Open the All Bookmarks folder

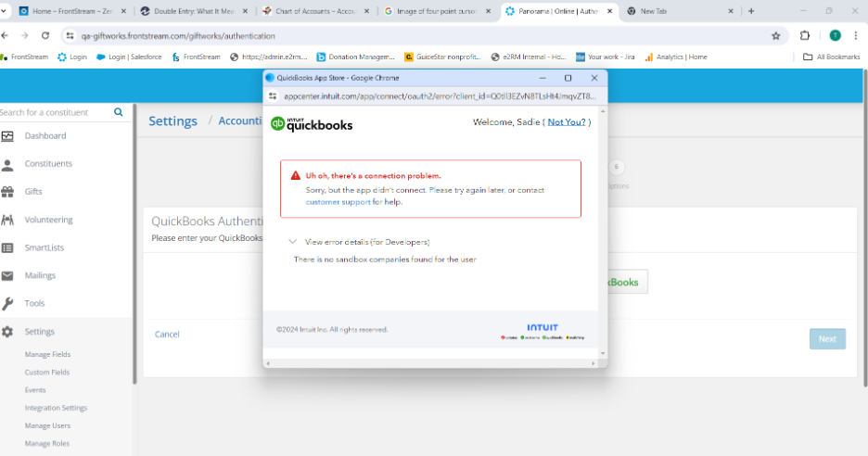(x=832, y=57)
